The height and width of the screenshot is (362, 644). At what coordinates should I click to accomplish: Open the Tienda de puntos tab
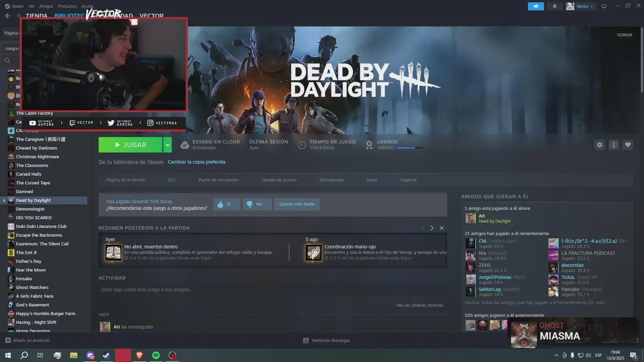pos(279,179)
